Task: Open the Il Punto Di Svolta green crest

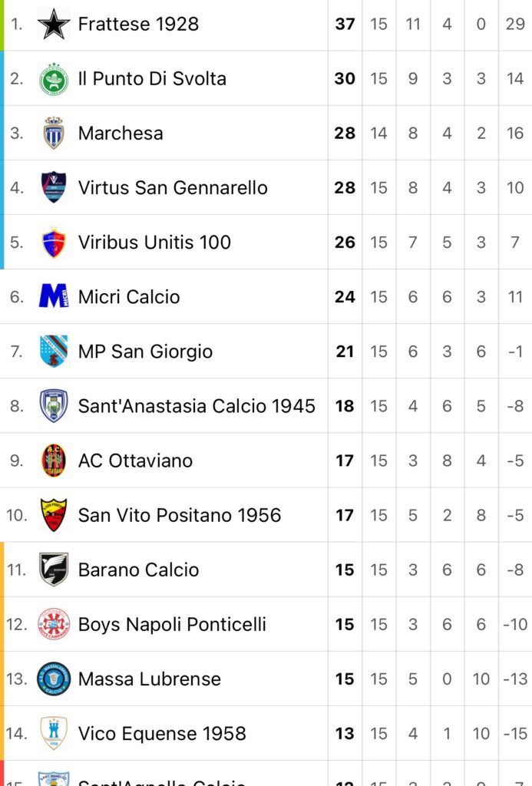Action: 54,79
